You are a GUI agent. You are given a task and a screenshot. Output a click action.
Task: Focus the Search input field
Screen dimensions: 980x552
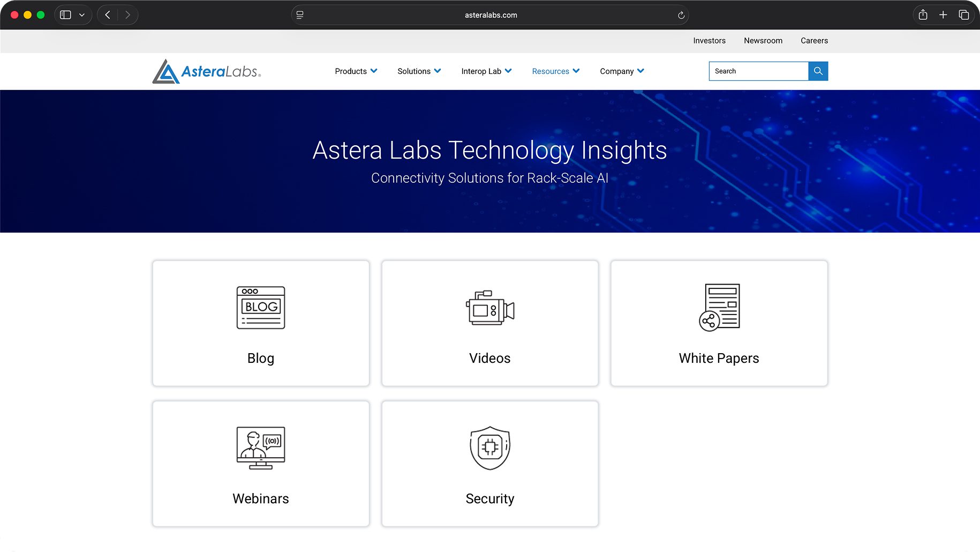(758, 71)
